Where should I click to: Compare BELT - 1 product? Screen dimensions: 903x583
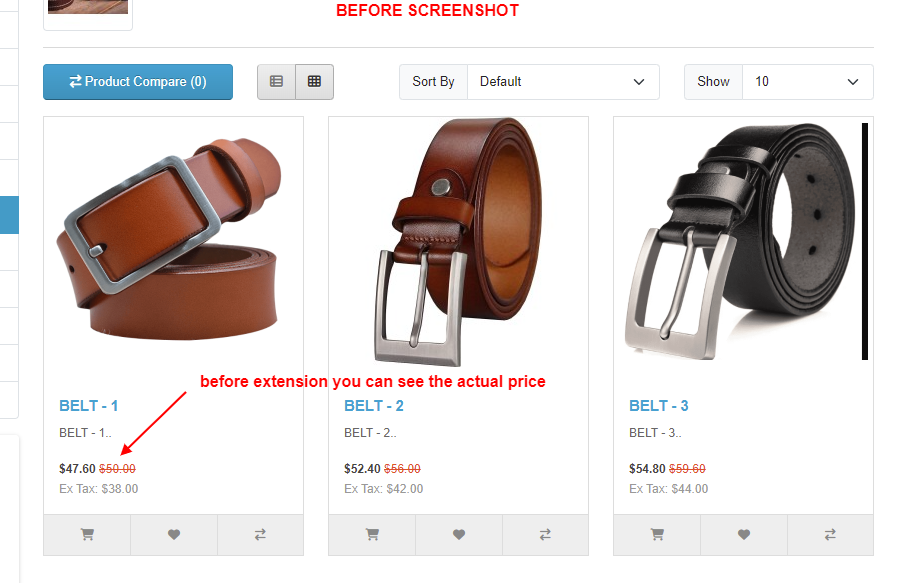tap(260, 535)
